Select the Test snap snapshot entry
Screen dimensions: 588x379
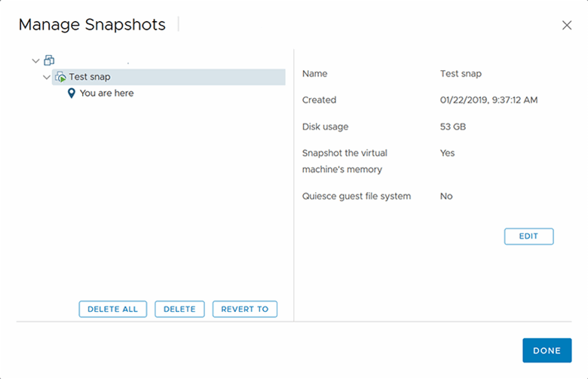90,77
